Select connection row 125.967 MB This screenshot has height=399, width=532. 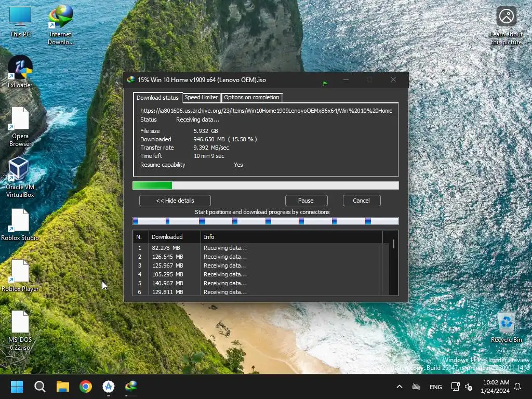[261, 265]
